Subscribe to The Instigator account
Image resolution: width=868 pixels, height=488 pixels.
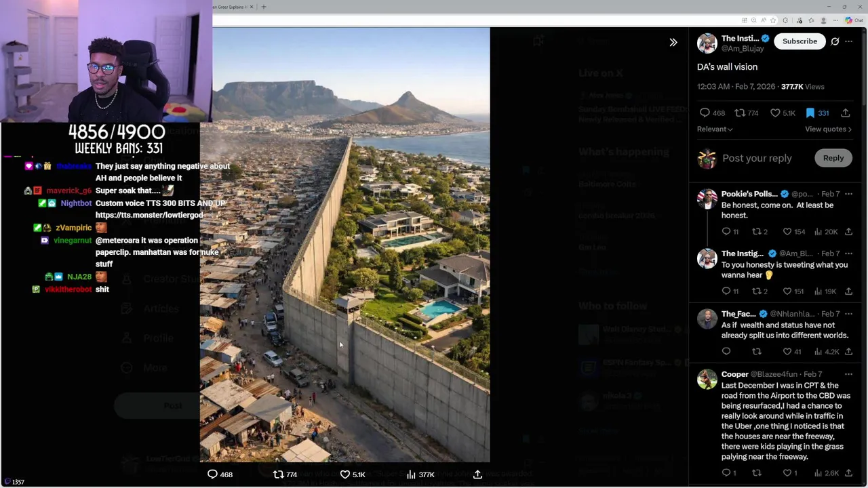click(x=800, y=41)
